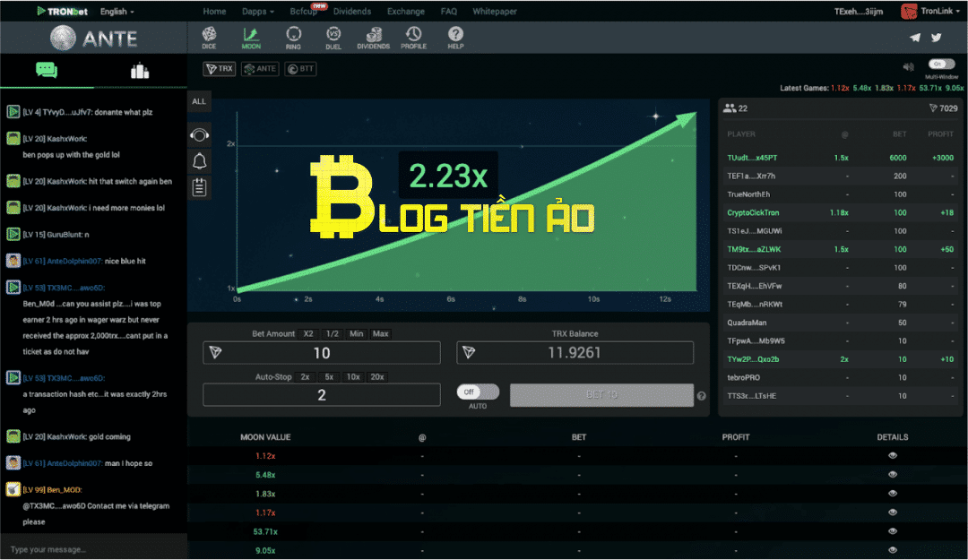Go to the Home page

214,11
